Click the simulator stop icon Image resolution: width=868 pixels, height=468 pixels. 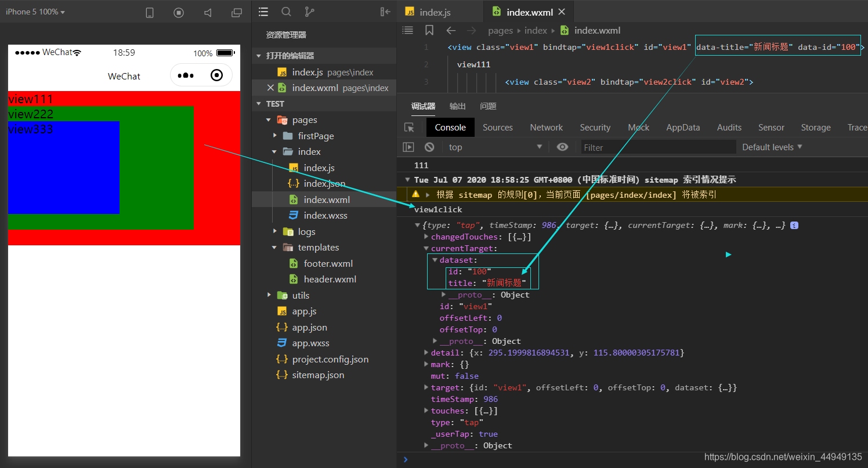click(179, 12)
